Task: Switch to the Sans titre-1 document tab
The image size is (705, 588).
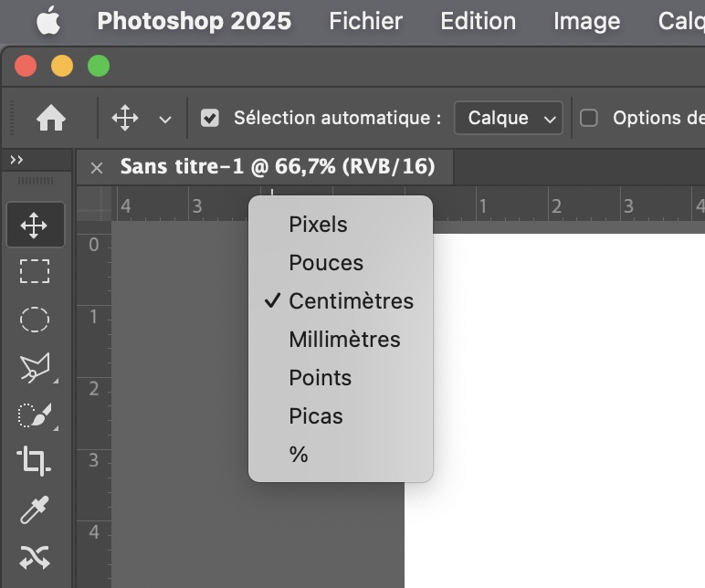Action: [278, 167]
